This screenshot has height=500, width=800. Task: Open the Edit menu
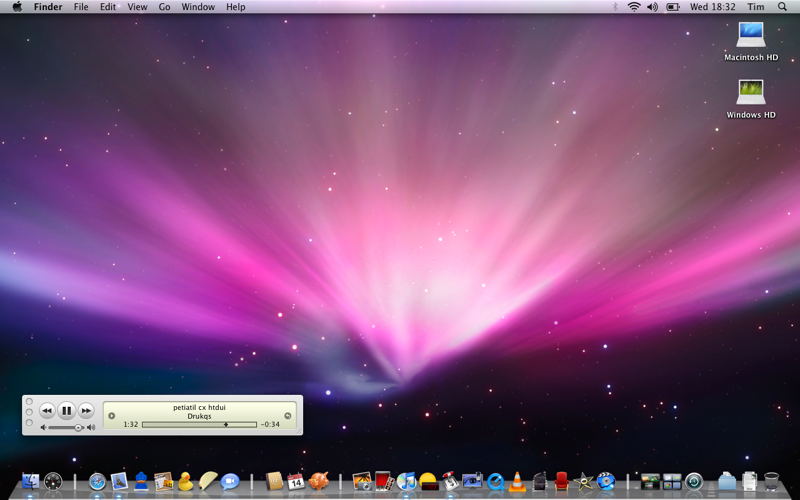(x=108, y=7)
